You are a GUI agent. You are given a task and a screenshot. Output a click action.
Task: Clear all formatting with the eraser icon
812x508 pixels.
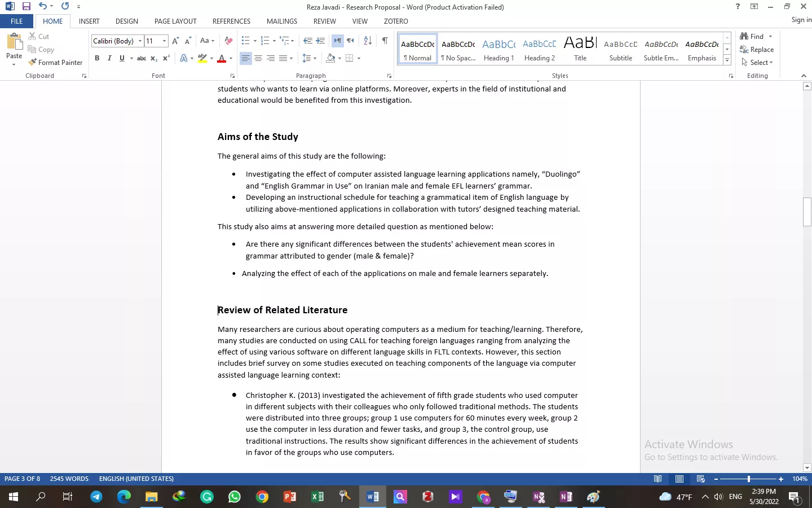point(228,41)
